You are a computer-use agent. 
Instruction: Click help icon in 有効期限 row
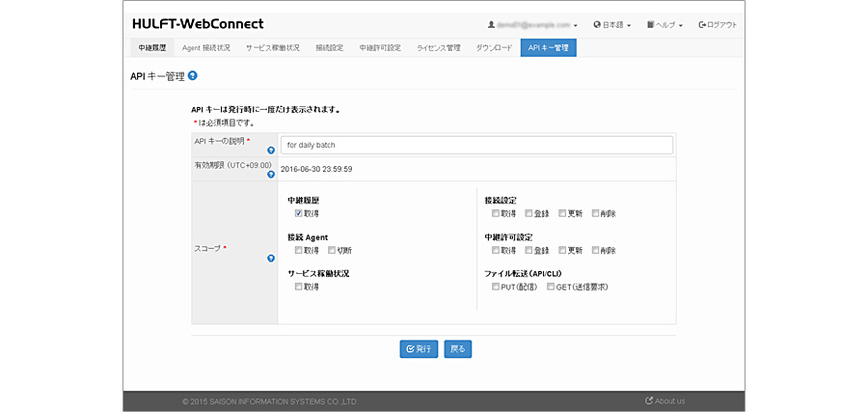(x=271, y=175)
